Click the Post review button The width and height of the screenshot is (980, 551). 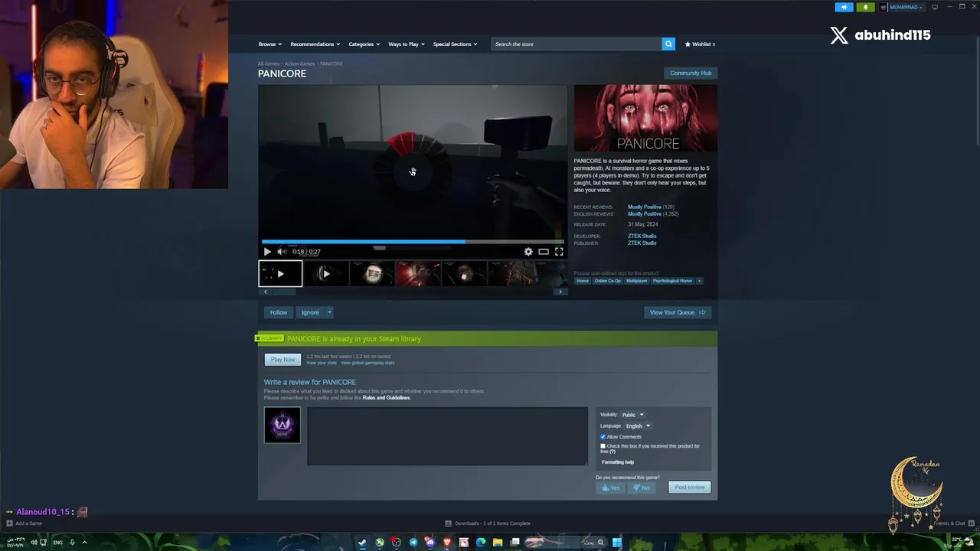[x=690, y=487]
